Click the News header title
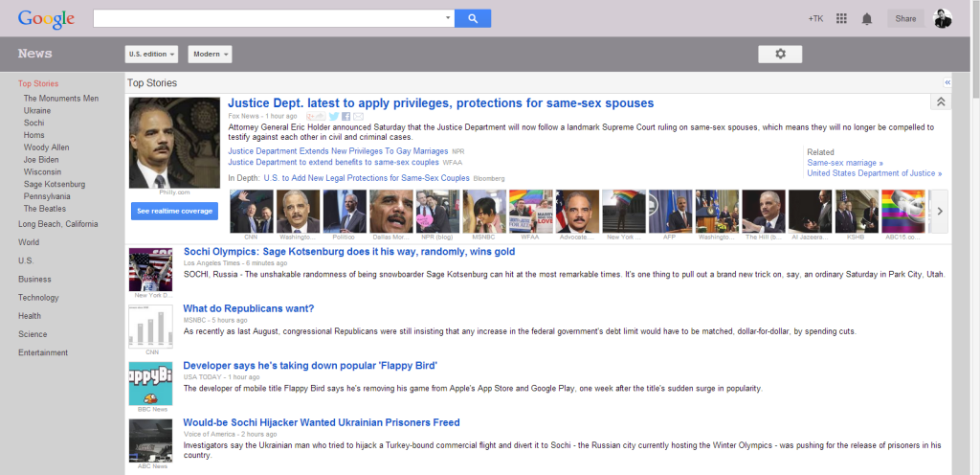This screenshot has height=475, width=980. coord(35,54)
